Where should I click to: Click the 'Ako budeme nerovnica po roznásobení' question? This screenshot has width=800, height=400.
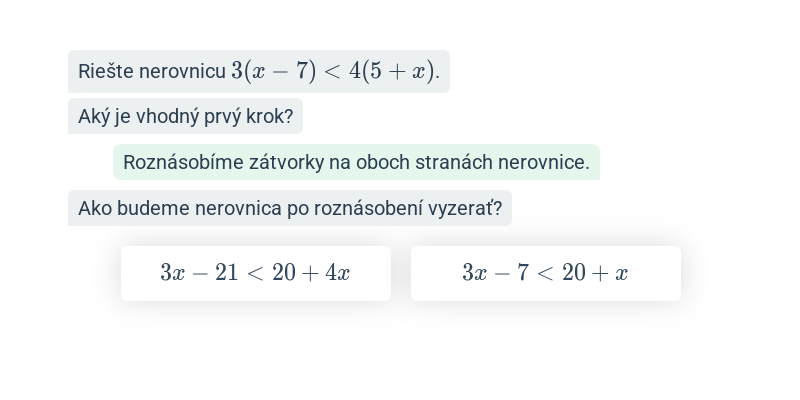290,208
